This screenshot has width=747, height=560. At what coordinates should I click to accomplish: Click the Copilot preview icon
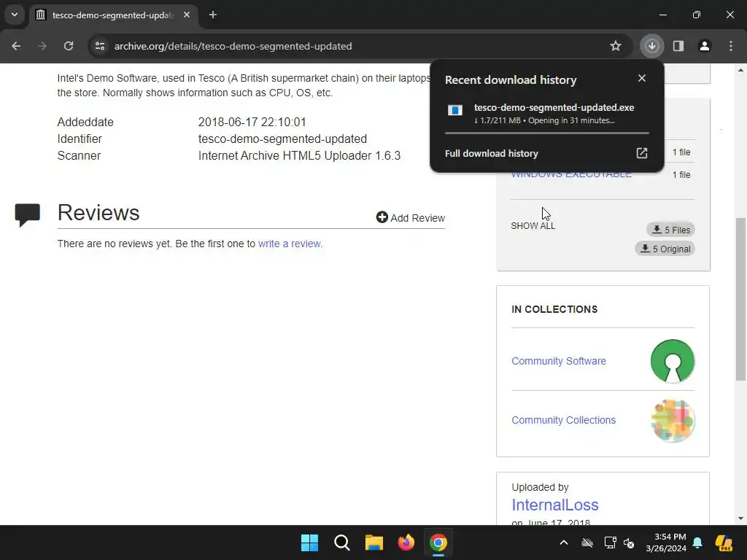pyautogui.click(x=724, y=542)
